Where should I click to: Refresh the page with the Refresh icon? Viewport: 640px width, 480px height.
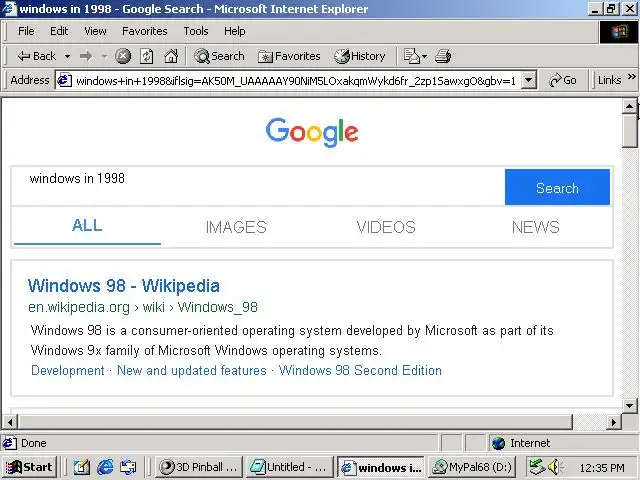pos(147,56)
